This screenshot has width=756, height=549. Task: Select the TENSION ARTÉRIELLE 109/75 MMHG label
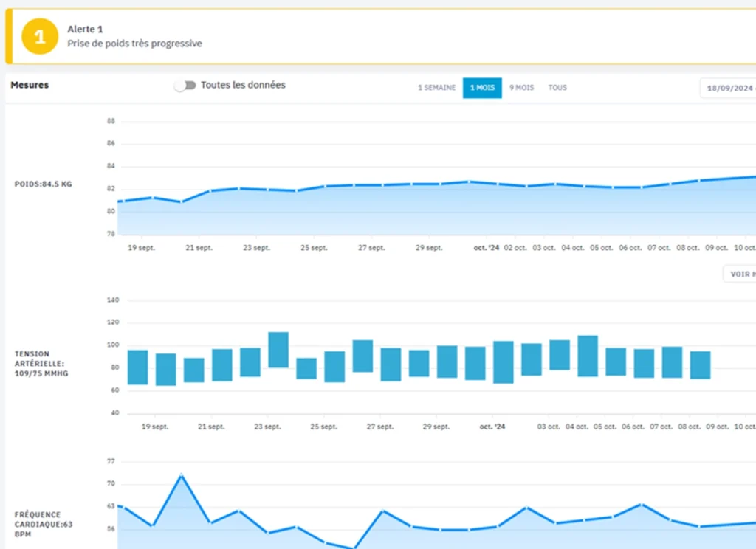pos(40,363)
